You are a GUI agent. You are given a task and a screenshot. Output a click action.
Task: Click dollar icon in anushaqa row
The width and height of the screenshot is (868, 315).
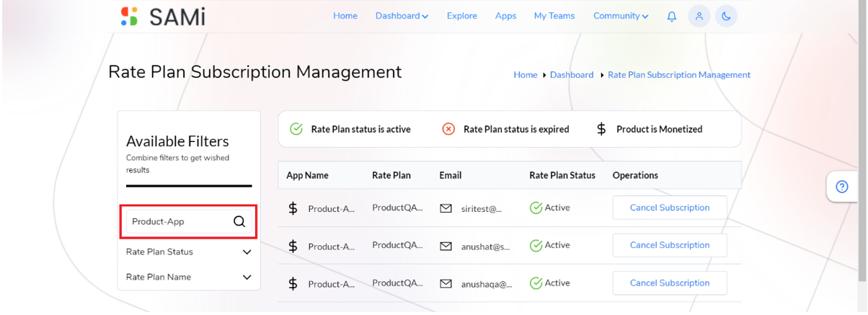293,283
